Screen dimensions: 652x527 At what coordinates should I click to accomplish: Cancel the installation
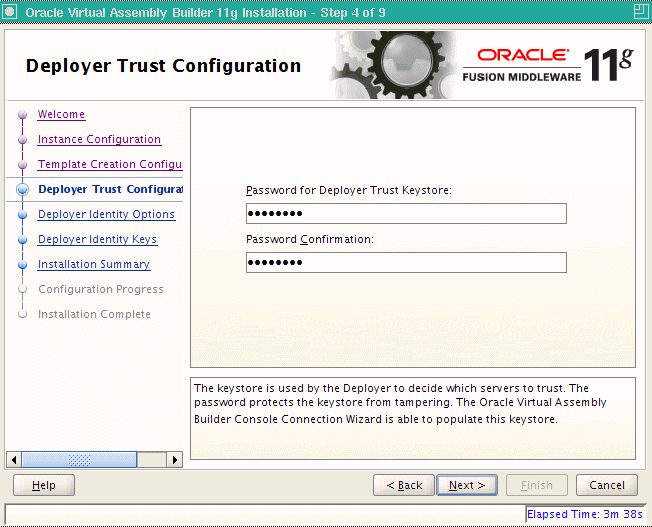click(x=607, y=485)
